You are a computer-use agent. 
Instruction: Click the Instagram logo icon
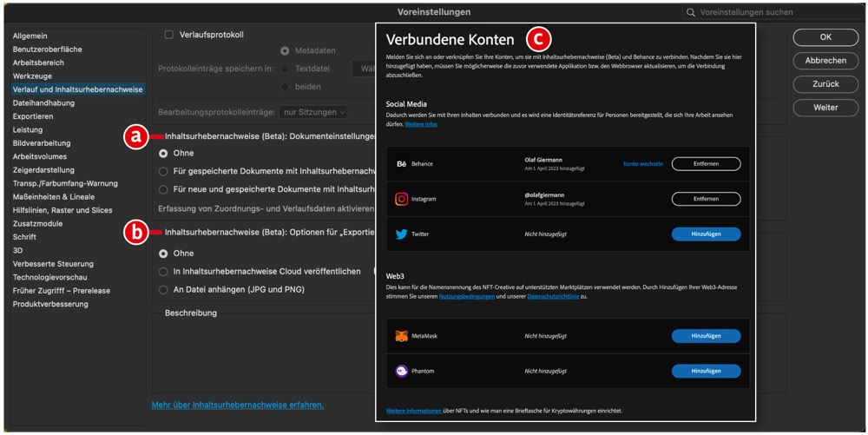click(401, 199)
